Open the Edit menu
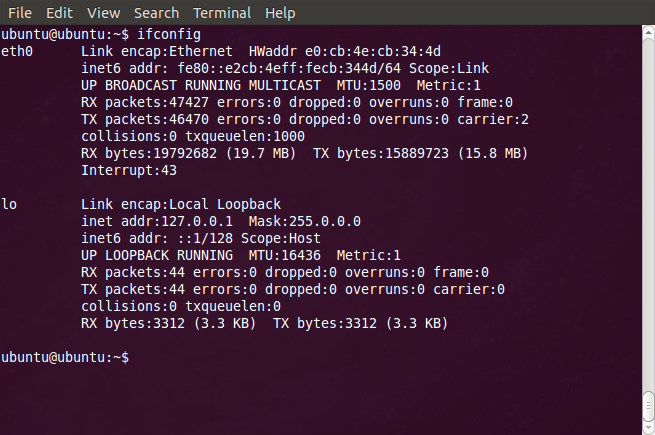This screenshot has height=435, width=655. 59,13
